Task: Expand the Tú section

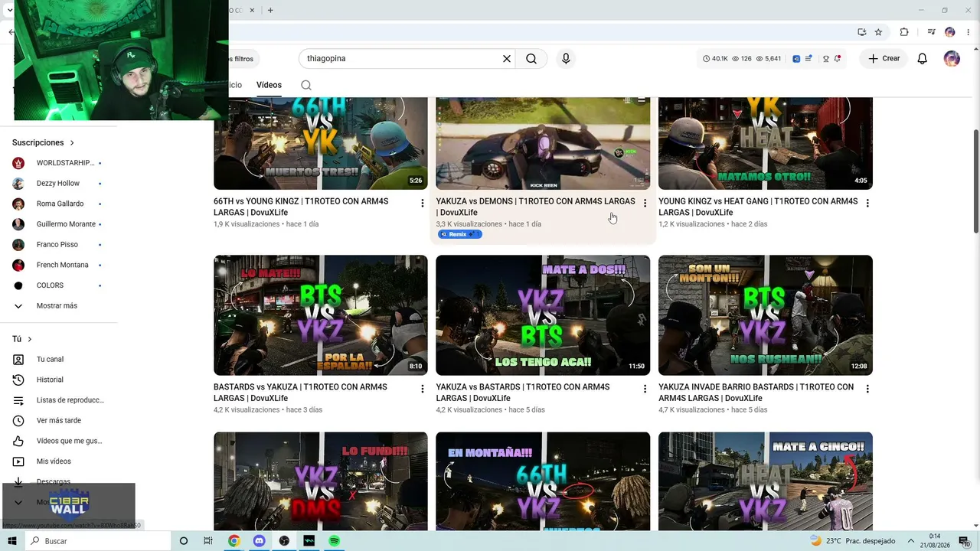Action: 22,339
